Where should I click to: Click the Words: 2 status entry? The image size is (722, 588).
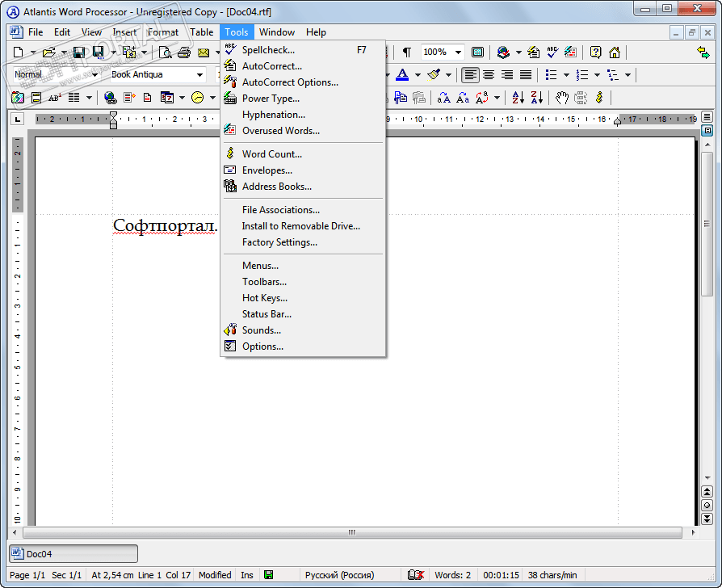tap(452, 575)
